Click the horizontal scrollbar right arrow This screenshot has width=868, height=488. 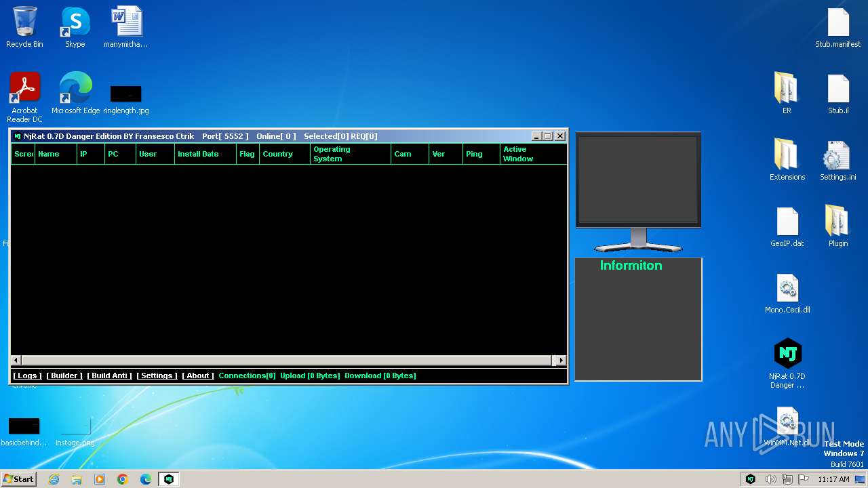(x=561, y=361)
